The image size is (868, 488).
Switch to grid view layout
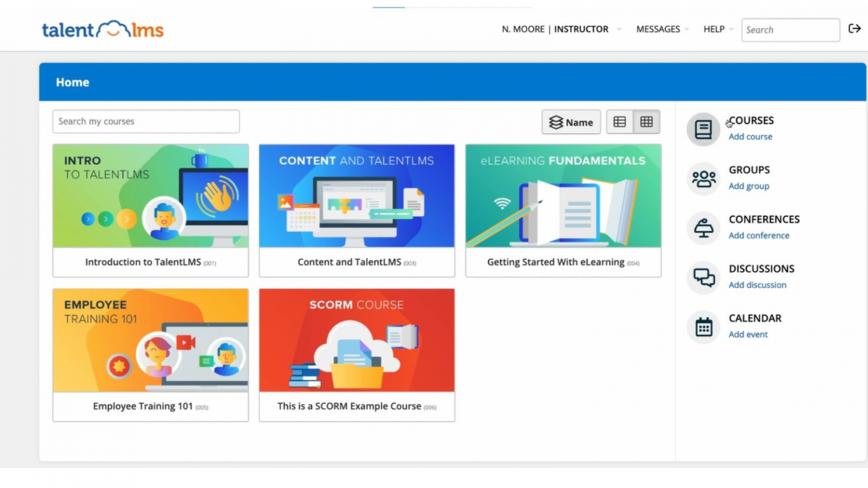tap(646, 121)
